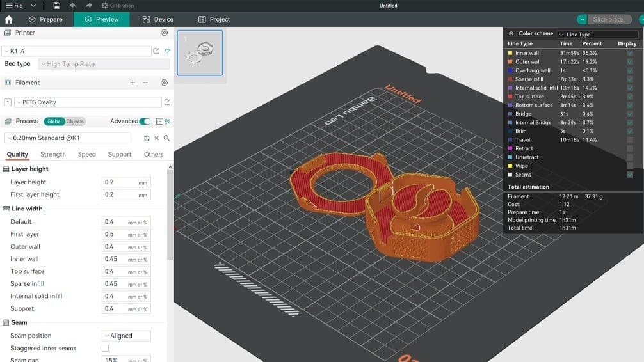The image size is (644, 362).
Task: Select the plate 1 thumbnail
Action: 200,52
